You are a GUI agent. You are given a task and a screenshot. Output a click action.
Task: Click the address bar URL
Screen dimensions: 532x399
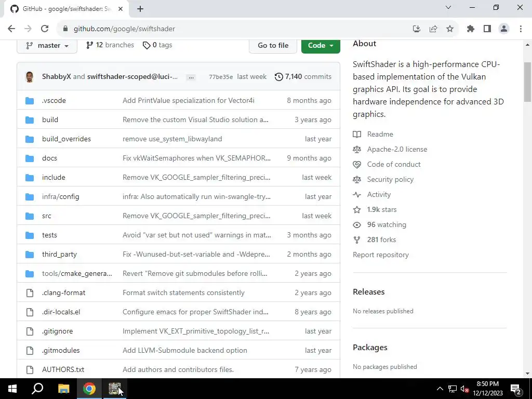(x=124, y=29)
